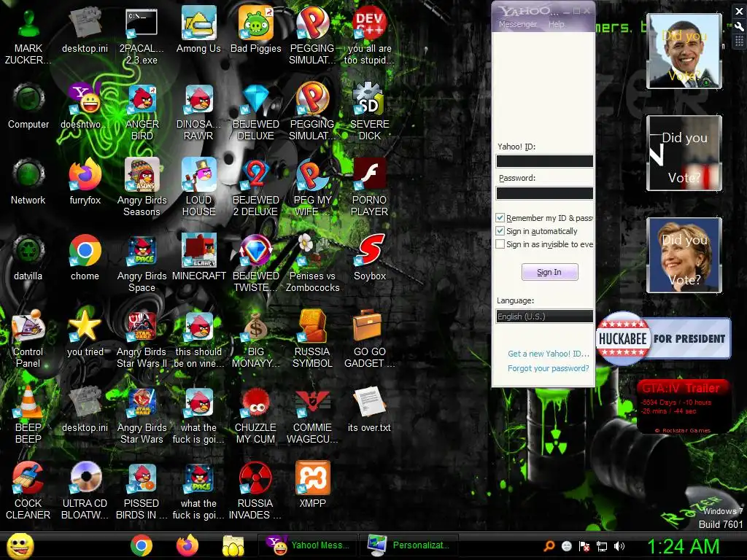Click the Huckabee For President gadget
Image resolution: width=747 pixels, height=560 pixels.
click(x=663, y=338)
